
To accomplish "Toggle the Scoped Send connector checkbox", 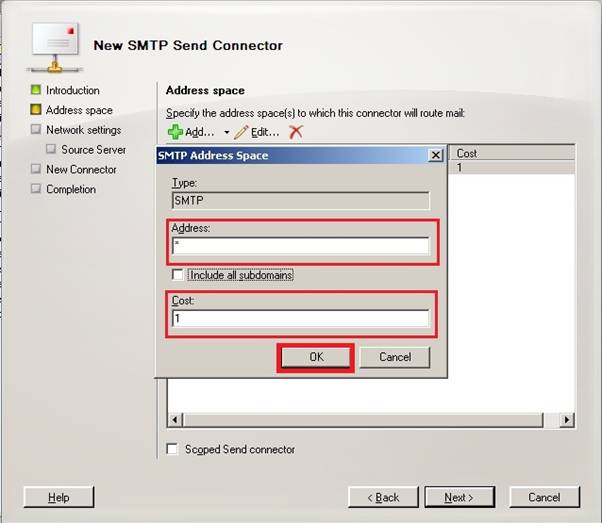I will point(173,449).
